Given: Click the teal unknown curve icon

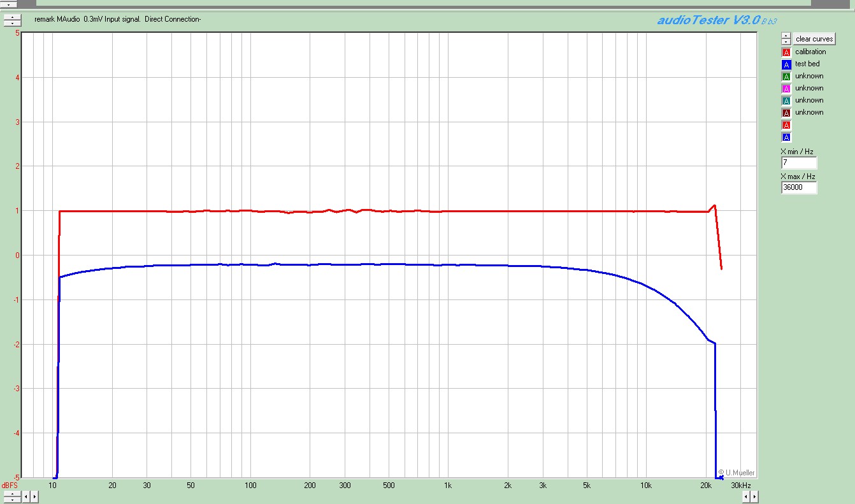Looking at the screenshot, I should point(786,101).
